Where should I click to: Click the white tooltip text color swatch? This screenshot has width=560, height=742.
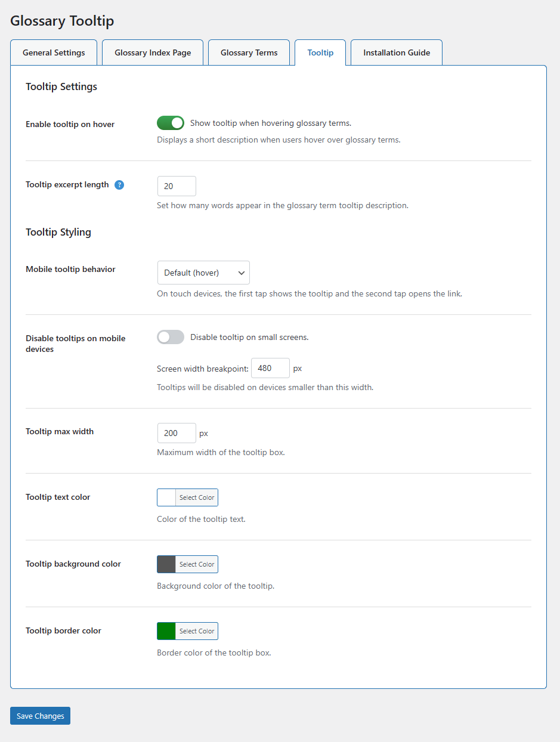(166, 497)
